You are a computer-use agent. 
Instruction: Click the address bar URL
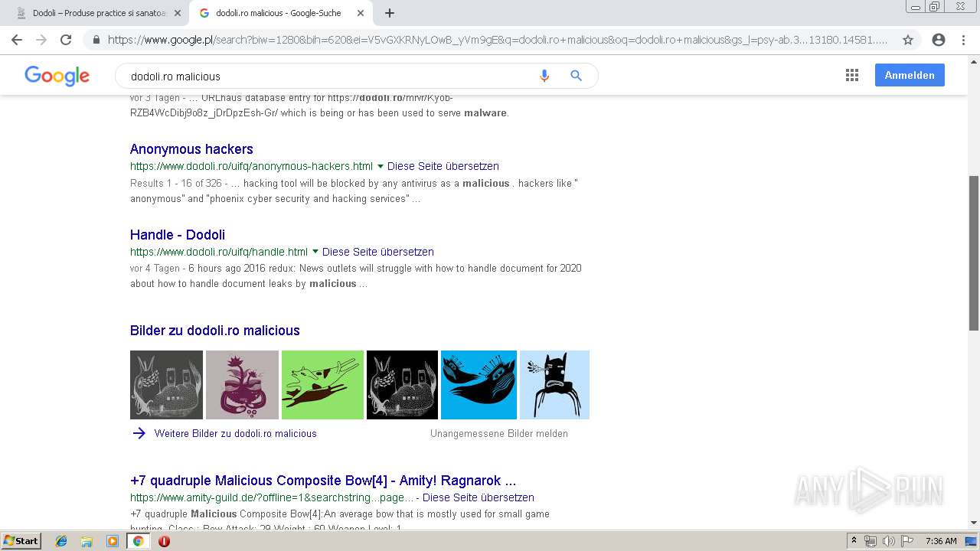tap(498, 40)
